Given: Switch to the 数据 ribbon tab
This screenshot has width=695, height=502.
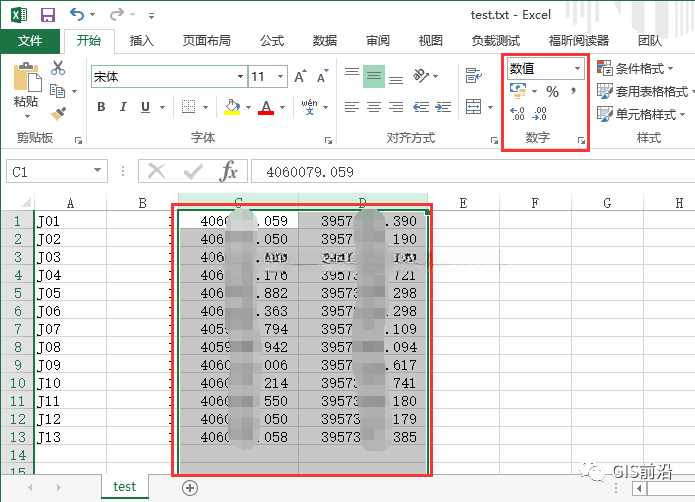Looking at the screenshot, I should pyautogui.click(x=325, y=41).
